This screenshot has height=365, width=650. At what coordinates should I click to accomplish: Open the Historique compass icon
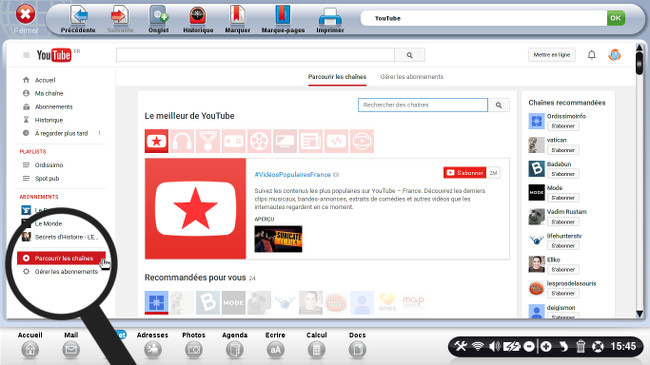click(198, 16)
